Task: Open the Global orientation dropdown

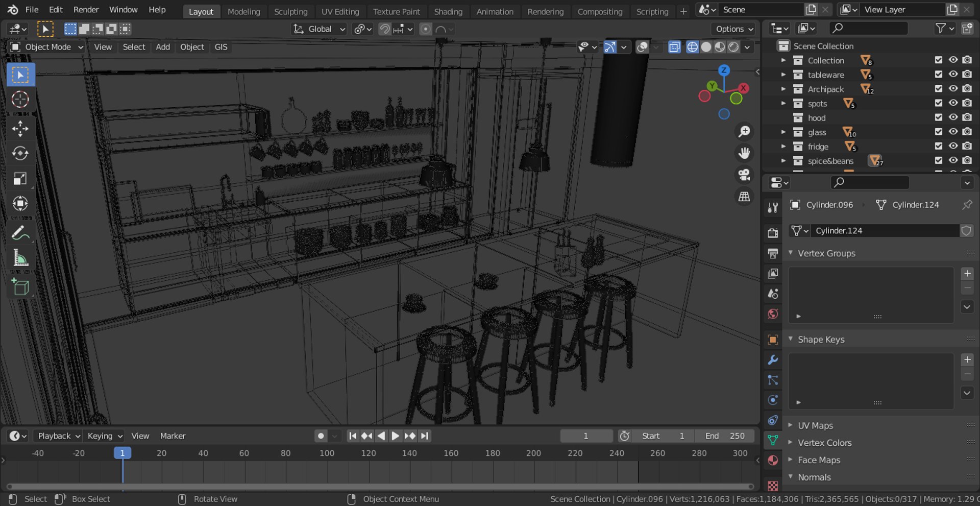Action: (x=319, y=29)
